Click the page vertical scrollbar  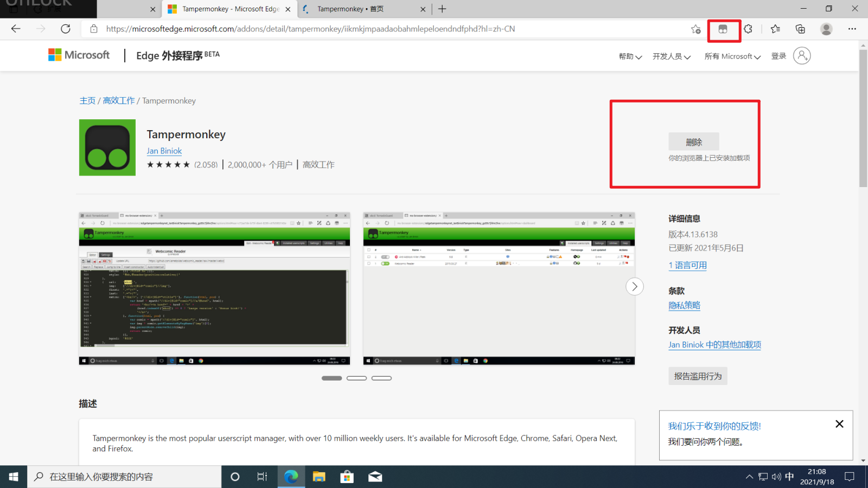tap(863, 118)
